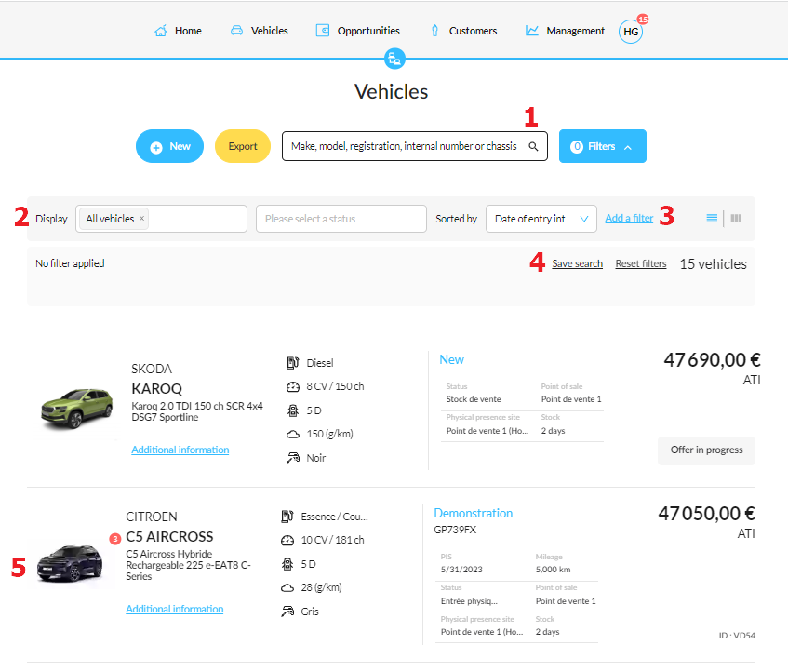
Task: Click the green Skoda Karoq thumbnail
Action: click(76, 409)
